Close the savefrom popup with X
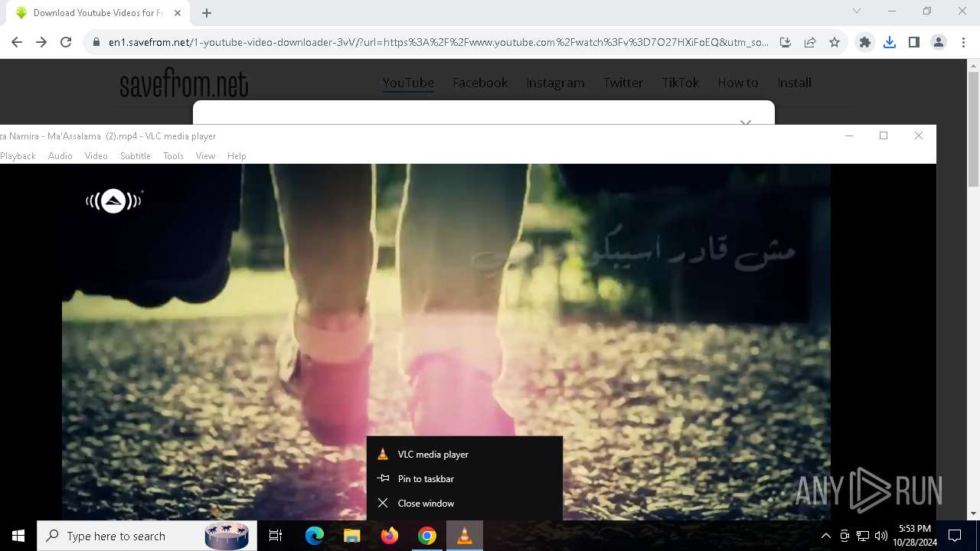Viewport: 980px width, 551px height. coord(746,121)
